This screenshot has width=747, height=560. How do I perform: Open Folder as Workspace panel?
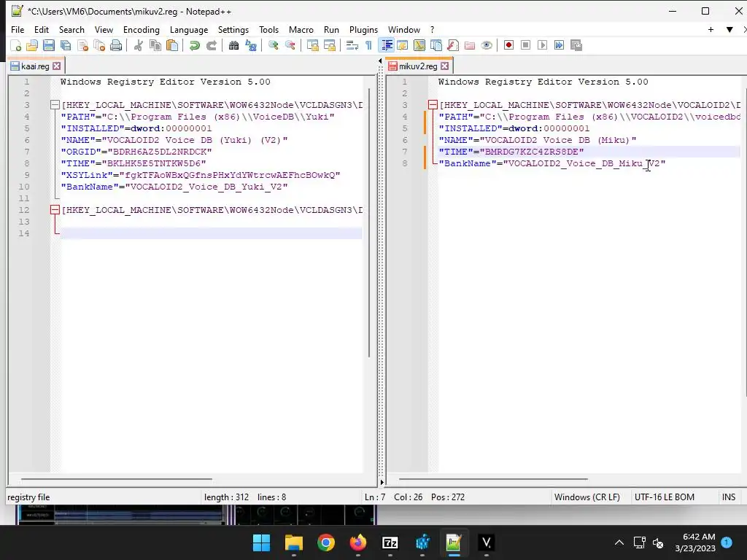coord(470,45)
